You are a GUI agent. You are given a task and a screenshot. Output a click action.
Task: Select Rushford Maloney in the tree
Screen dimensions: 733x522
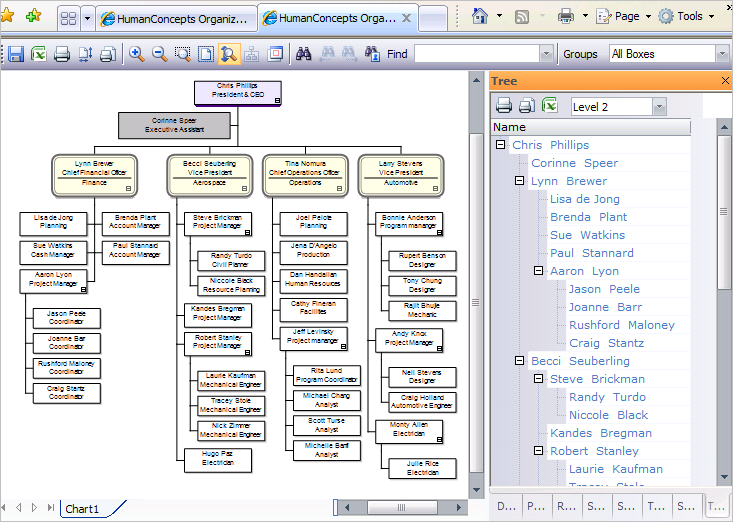tap(622, 325)
